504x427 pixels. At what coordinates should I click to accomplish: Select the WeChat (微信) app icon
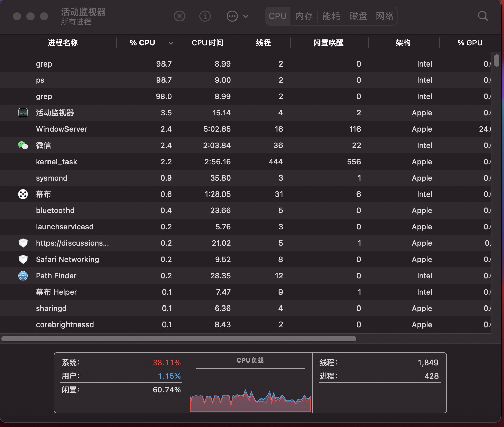pos(23,145)
